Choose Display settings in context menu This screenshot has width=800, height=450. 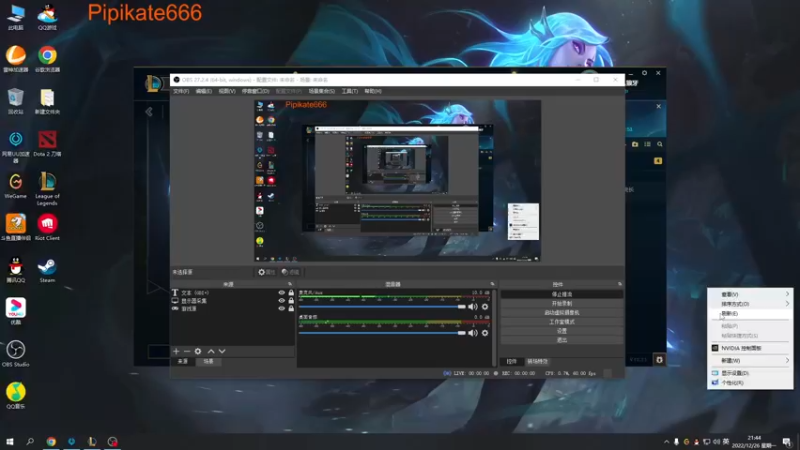[750, 373]
